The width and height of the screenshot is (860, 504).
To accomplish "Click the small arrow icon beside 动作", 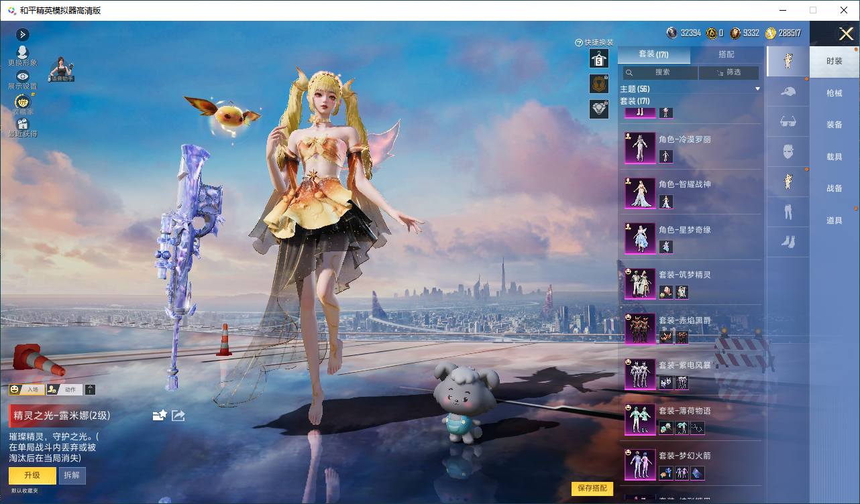I will (x=91, y=389).
